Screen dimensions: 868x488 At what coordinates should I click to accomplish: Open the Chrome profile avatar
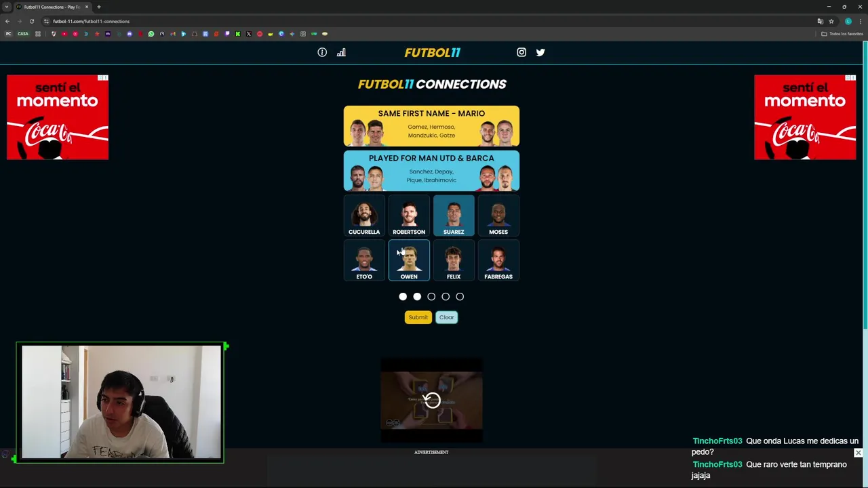848,21
